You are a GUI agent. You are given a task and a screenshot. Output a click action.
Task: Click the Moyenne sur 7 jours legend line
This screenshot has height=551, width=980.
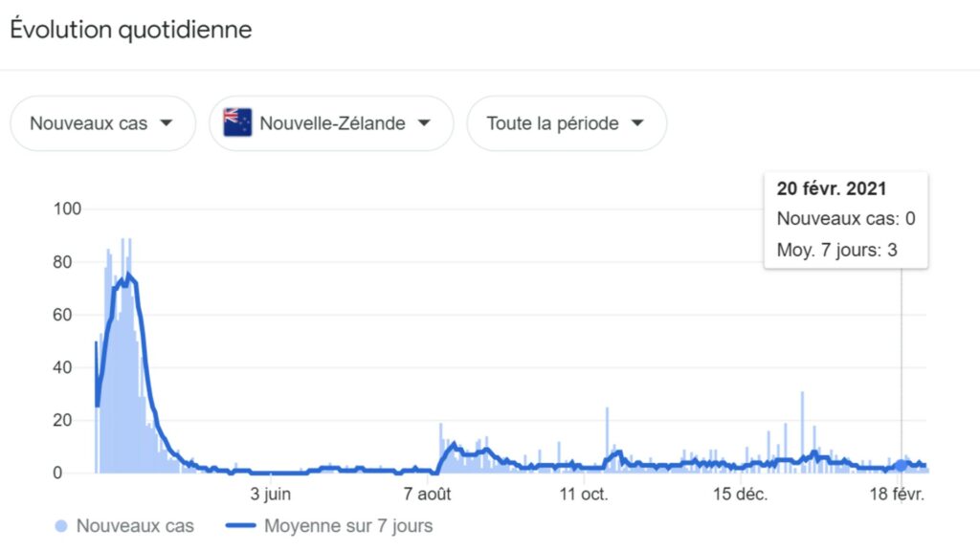click(240, 525)
